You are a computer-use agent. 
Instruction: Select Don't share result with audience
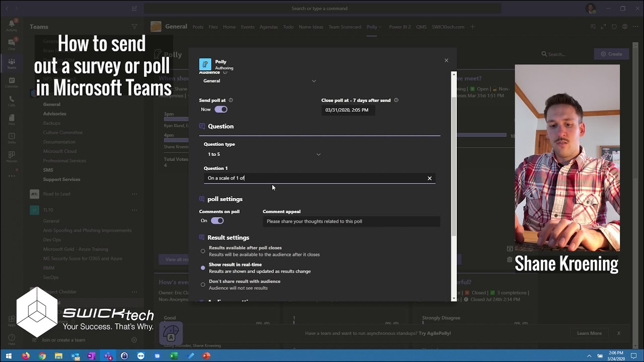(203, 285)
